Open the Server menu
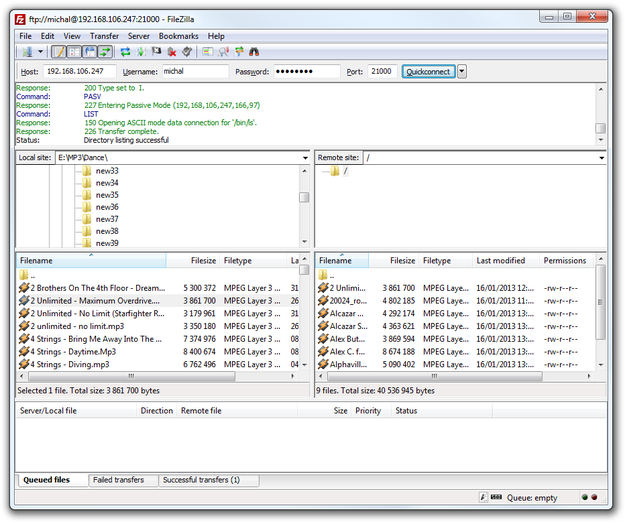 (x=138, y=36)
